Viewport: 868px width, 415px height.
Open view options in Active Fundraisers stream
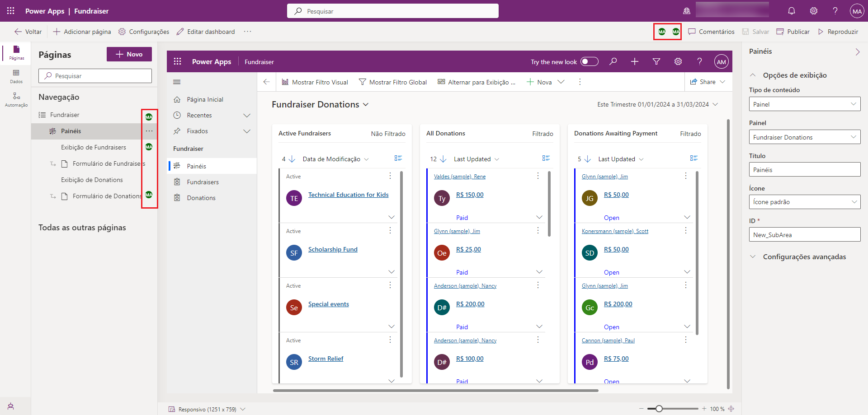click(x=398, y=158)
